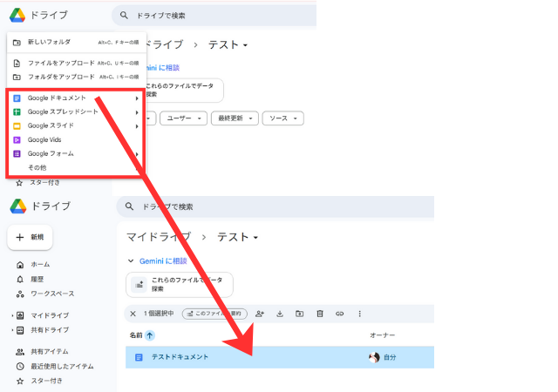This screenshot has height=392, width=558.
Task: Open the three-dot more actions menu
Action: (359, 314)
